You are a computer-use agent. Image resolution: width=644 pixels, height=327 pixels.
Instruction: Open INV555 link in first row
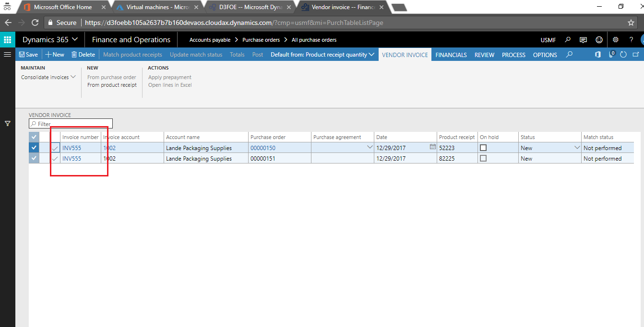click(72, 148)
